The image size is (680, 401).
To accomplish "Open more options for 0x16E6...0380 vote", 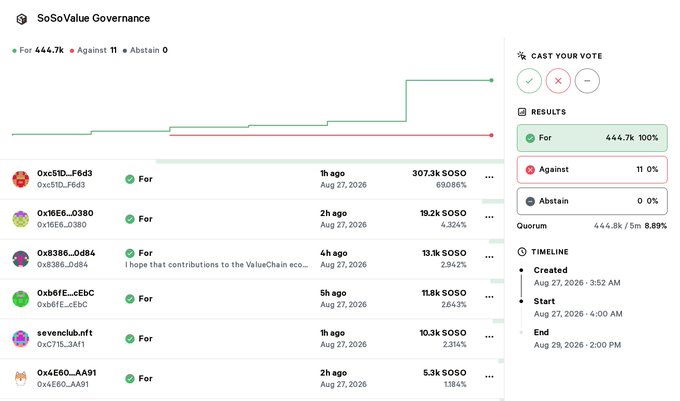I will (x=489, y=217).
